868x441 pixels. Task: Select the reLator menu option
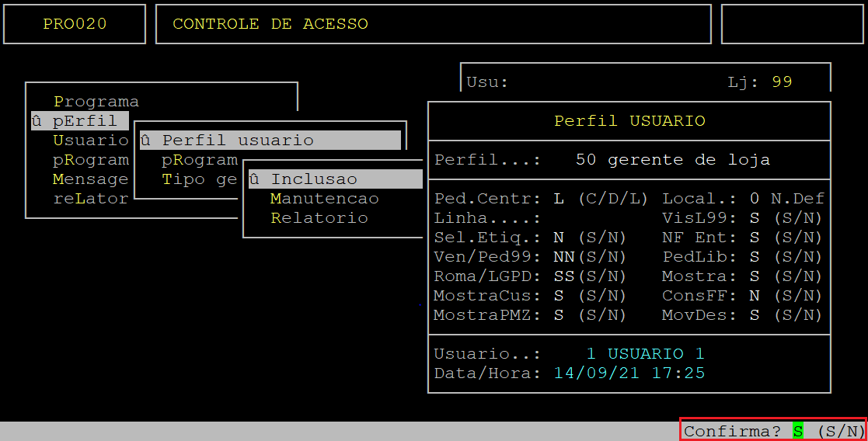(x=90, y=199)
